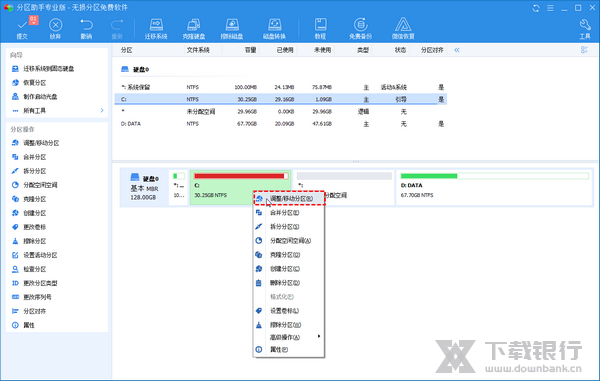This screenshot has height=381, width=600.
Task: Choose 克隆分区 in the context menu
Action: pyautogui.click(x=289, y=255)
